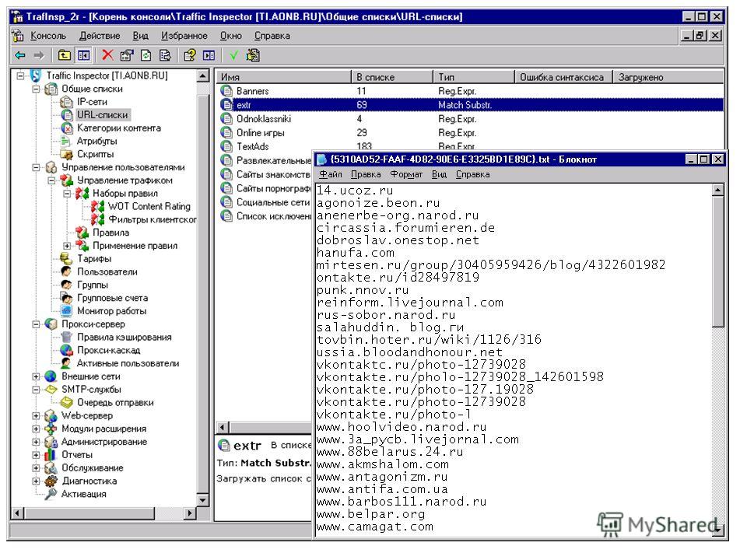Open Тарифы in the tree
Viewport: 747px width, 560px height.
click(94, 259)
